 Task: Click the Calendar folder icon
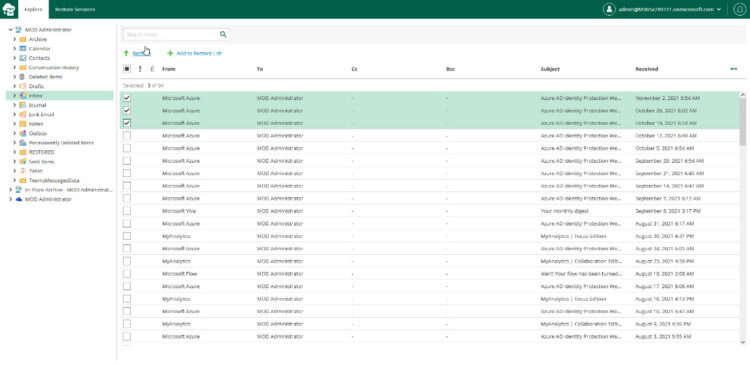(x=22, y=49)
